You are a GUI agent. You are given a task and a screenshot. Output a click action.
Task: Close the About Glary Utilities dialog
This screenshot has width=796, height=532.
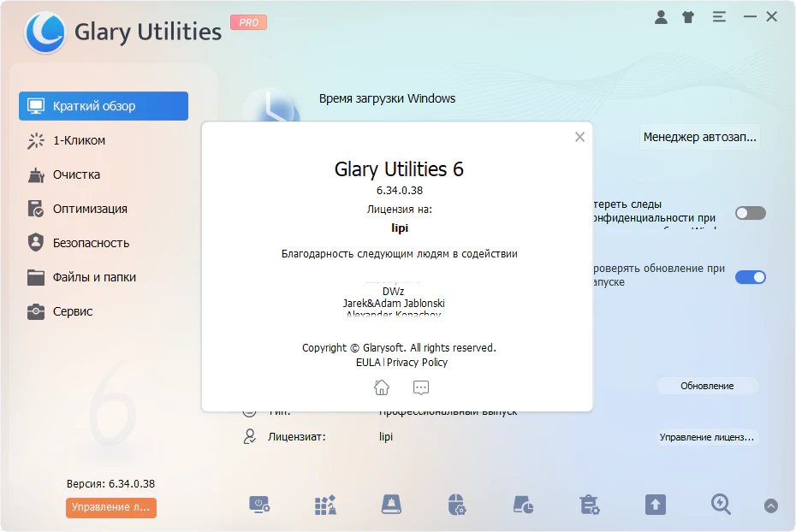pyautogui.click(x=579, y=137)
